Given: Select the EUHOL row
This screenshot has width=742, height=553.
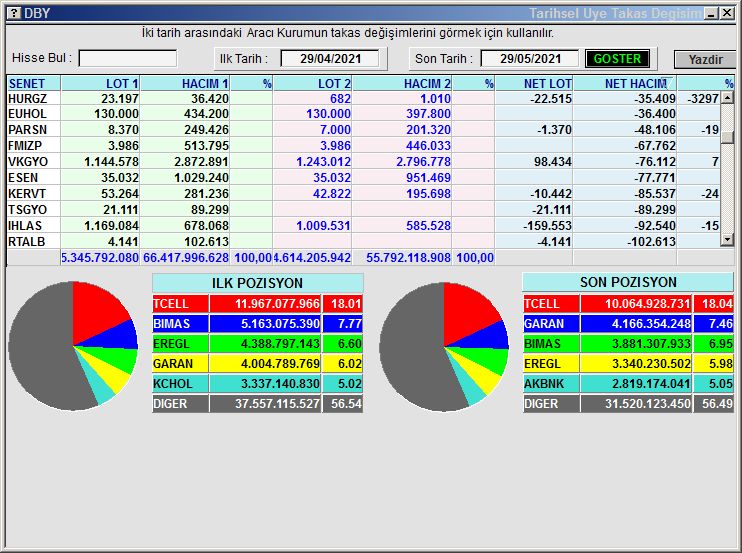Looking at the screenshot, I should [x=363, y=114].
